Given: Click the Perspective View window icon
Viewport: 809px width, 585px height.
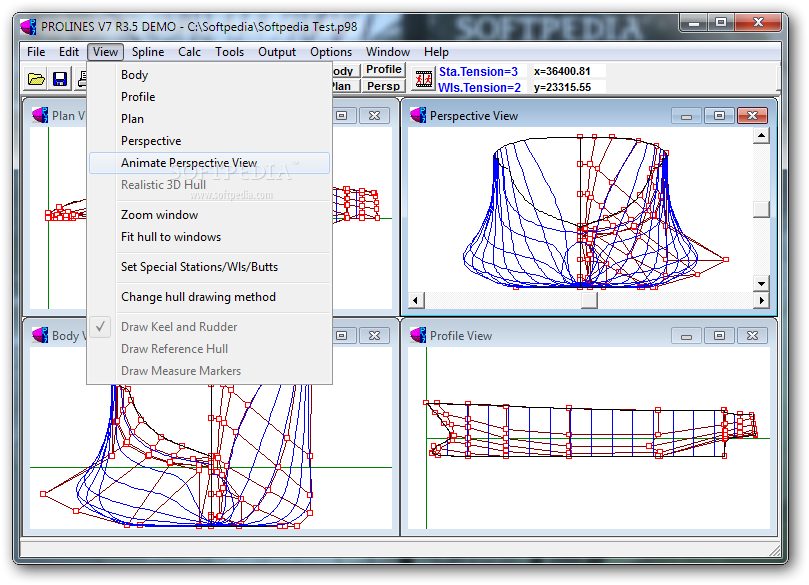Looking at the screenshot, I should tap(418, 116).
